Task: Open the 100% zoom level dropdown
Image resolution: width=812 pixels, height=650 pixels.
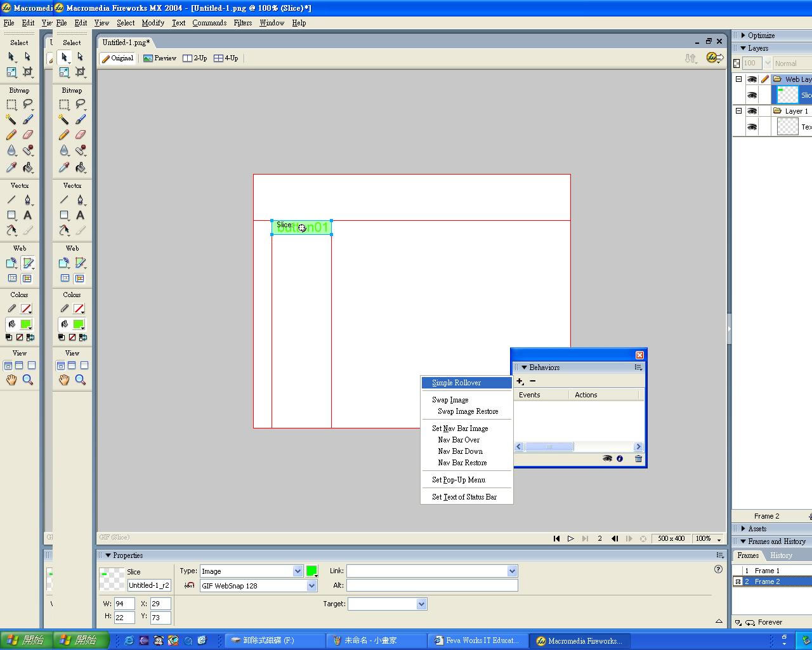Action: click(x=719, y=539)
